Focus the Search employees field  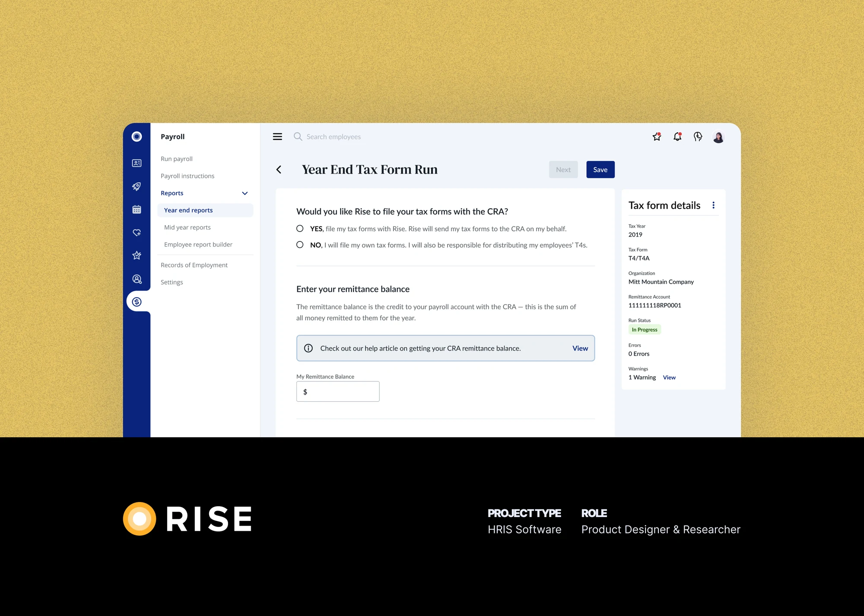[x=334, y=137]
